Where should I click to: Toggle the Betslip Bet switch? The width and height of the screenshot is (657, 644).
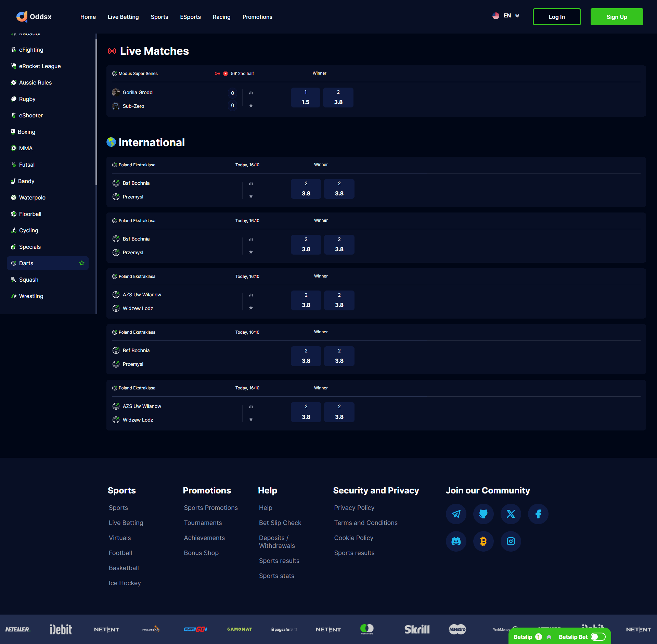[598, 637]
